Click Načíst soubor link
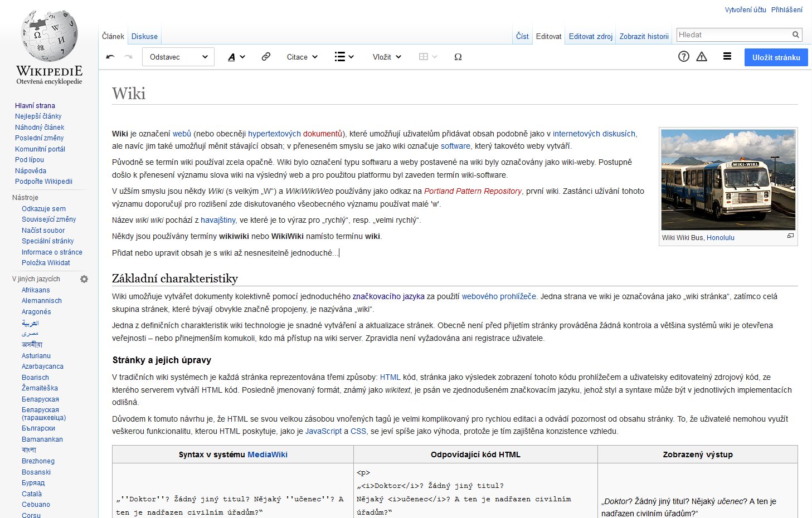812x518 pixels. tap(43, 231)
